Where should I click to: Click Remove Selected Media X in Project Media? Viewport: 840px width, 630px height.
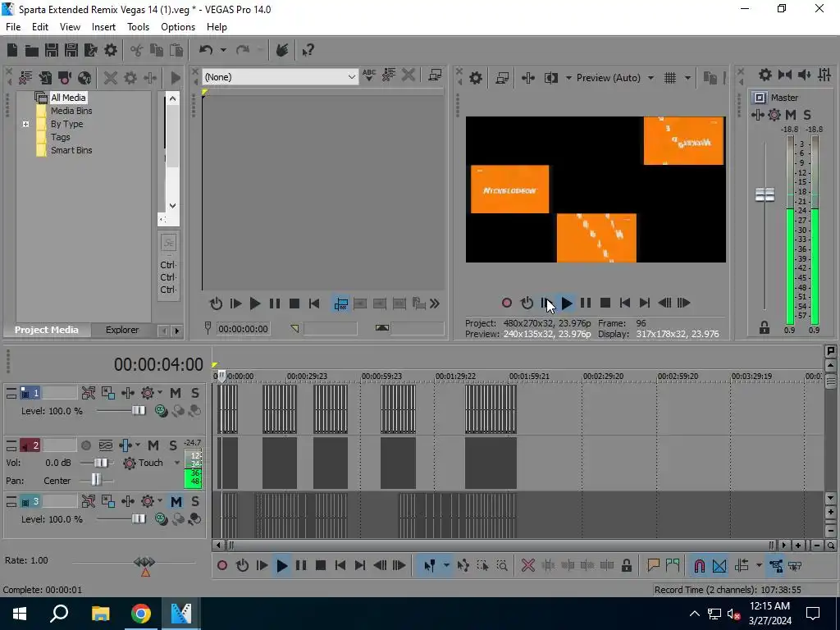(111, 78)
